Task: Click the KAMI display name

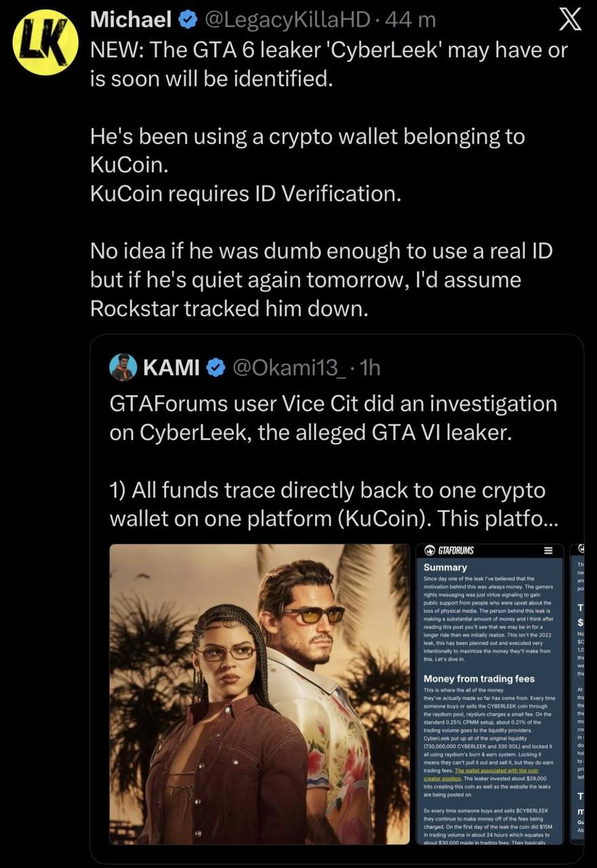Action: (x=171, y=368)
